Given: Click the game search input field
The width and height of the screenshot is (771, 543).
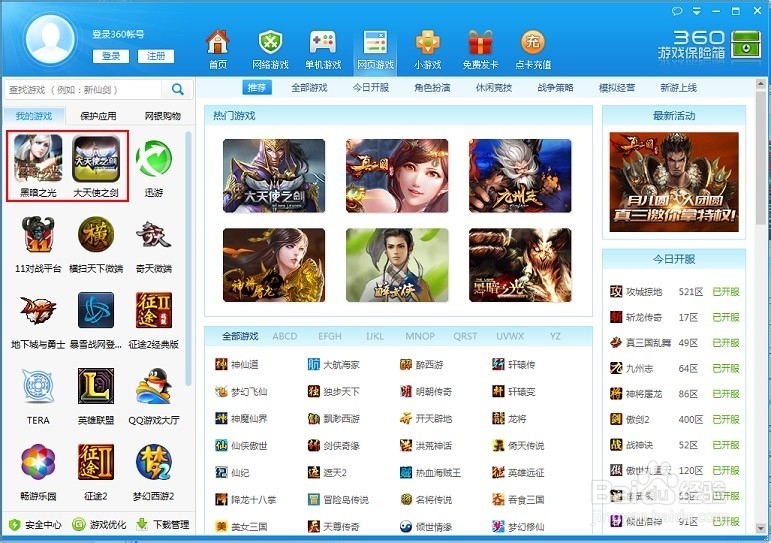Looking at the screenshot, I should point(84,90).
